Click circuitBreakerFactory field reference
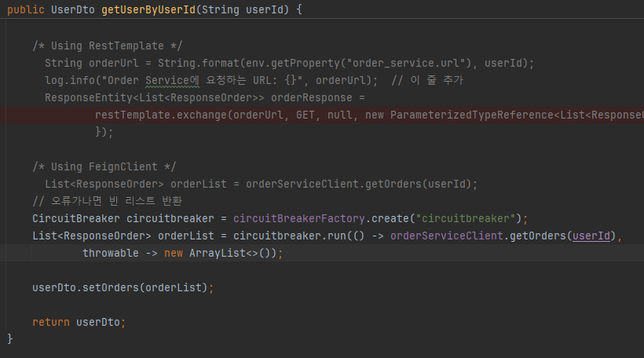 [299, 218]
